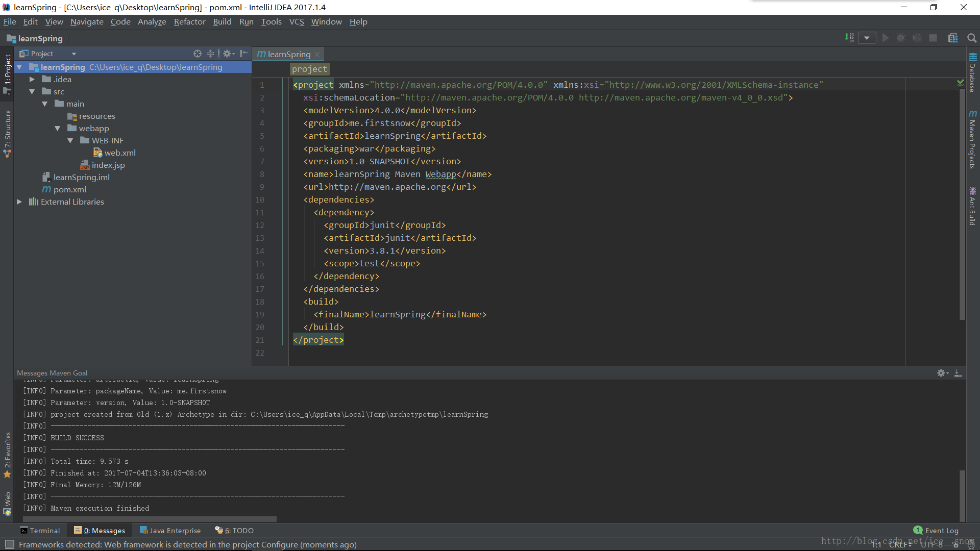
Task: Collapse the webapp folder
Action: tap(58, 129)
